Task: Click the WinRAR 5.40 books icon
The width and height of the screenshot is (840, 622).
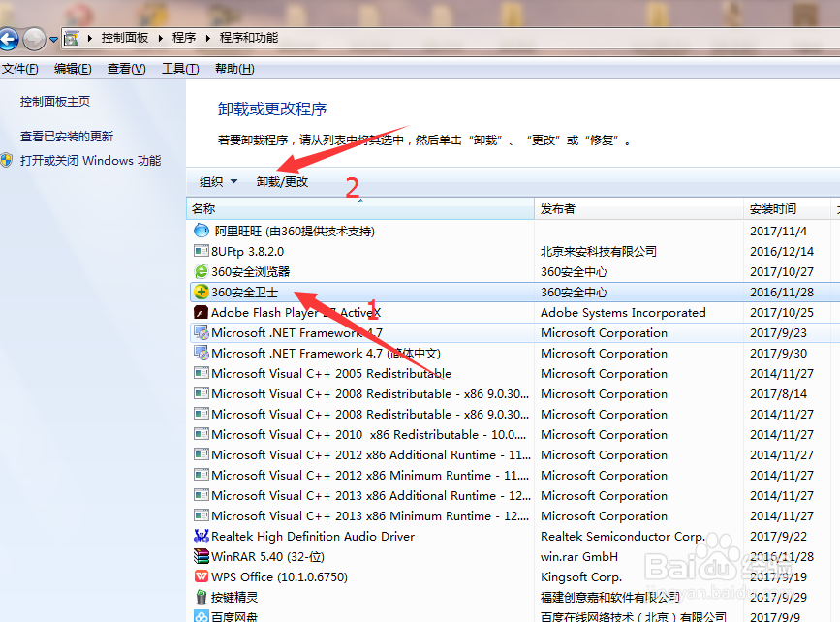Action: pos(202,556)
